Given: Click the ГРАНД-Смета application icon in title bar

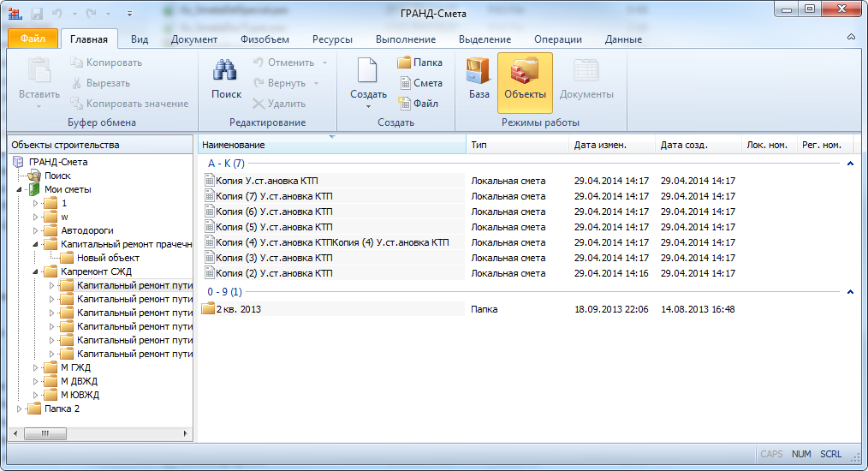Looking at the screenshot, I should click(15, 14).
